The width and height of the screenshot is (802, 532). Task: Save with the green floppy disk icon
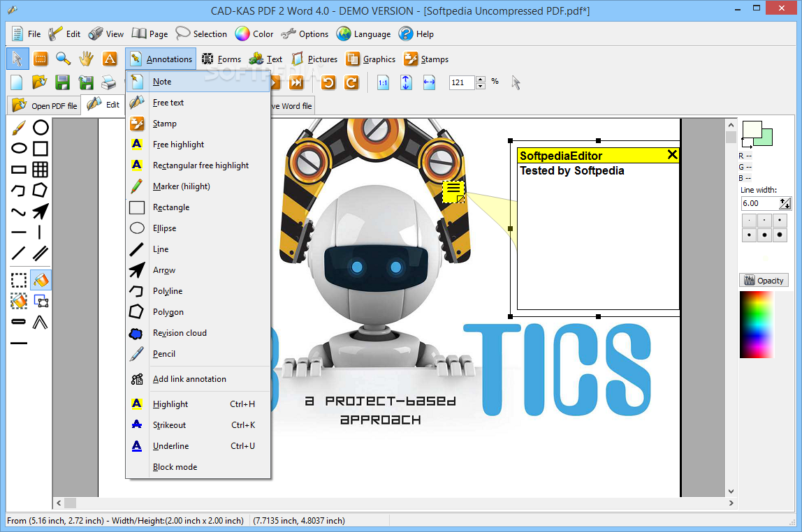(62, 82)
